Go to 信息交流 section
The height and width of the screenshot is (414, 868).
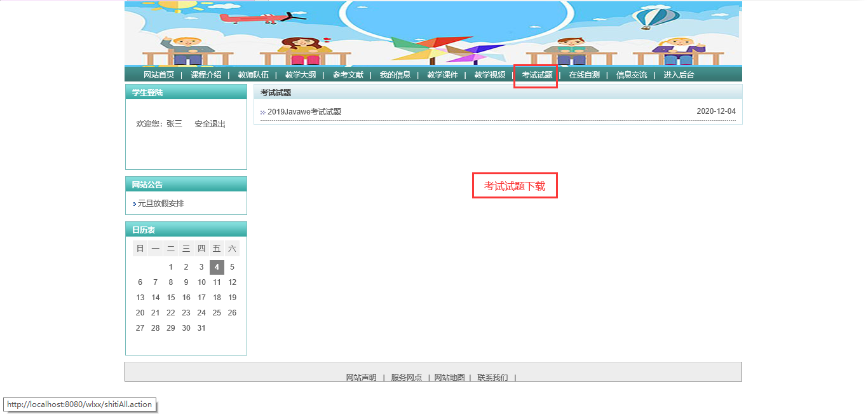(632, 75)
